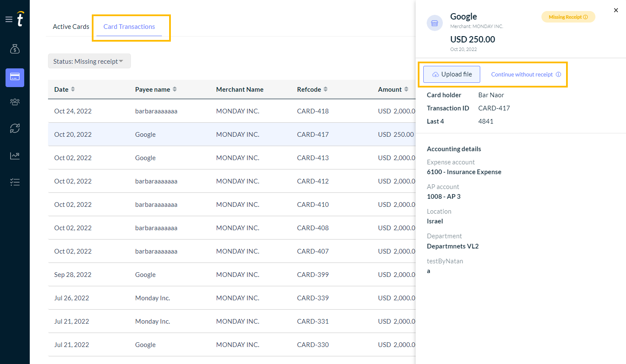Open the hamburger menu icon
This screenshot has height=364, width=626.
pyautogui.click(x=8, y=20)
